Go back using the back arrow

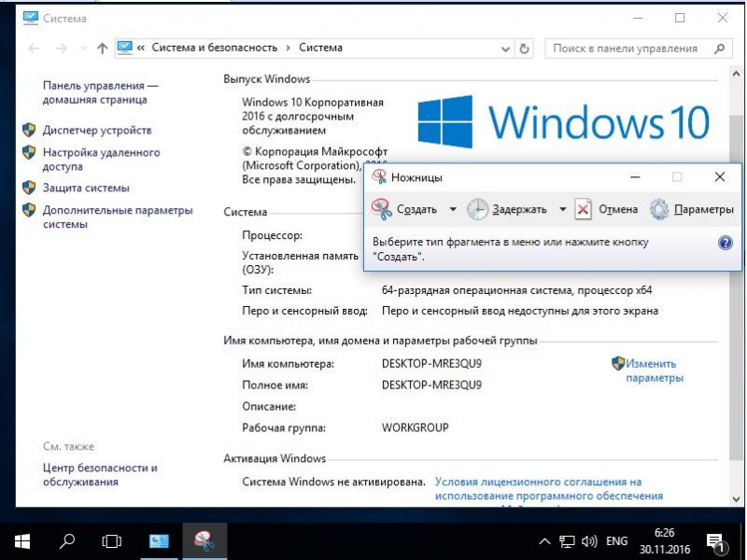click(x=34, y=49)
